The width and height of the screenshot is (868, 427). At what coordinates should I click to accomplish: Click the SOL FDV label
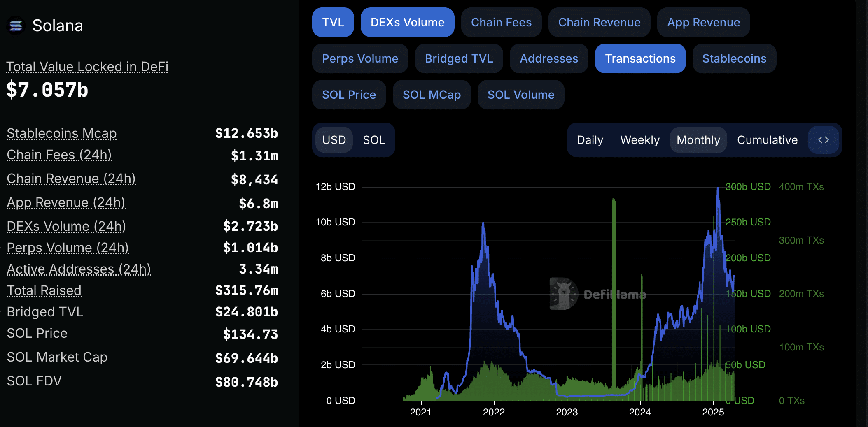click(x=34, y=381)
